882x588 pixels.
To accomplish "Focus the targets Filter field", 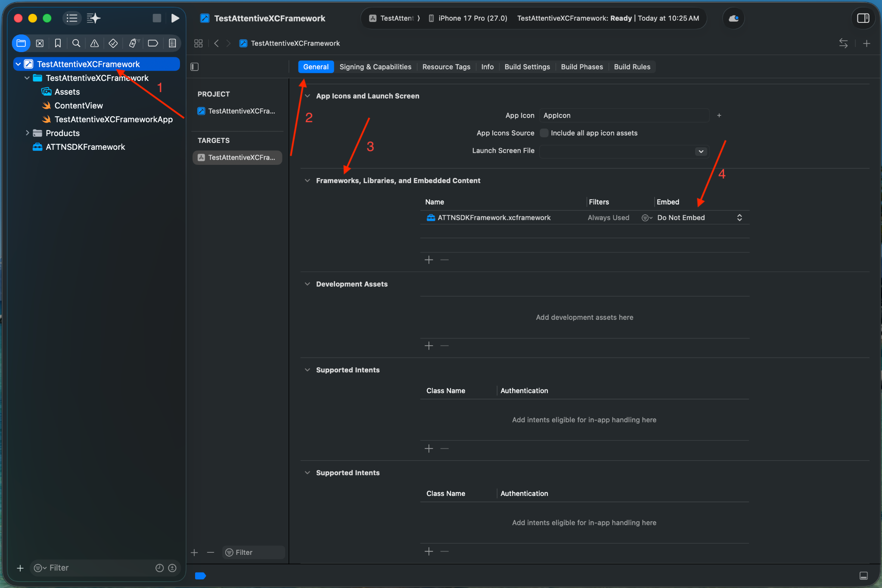I will click(x=254, y=553).
